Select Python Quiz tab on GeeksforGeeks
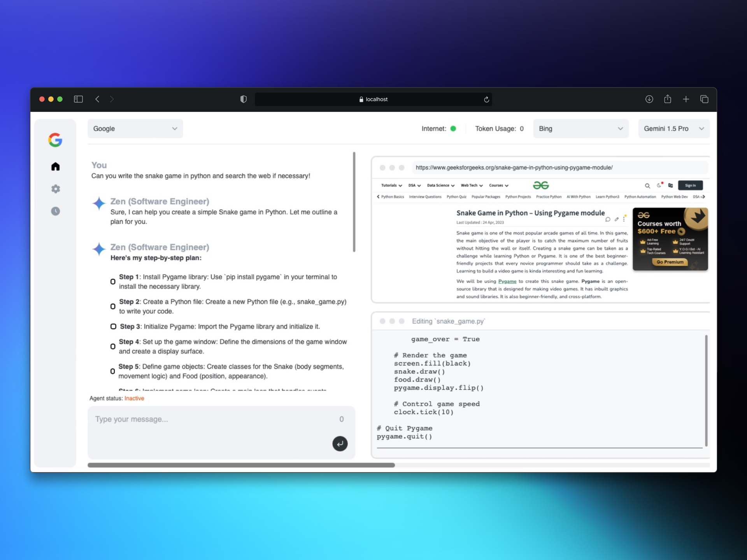Viewport: 747px width, 560px height. click(456, 197)
